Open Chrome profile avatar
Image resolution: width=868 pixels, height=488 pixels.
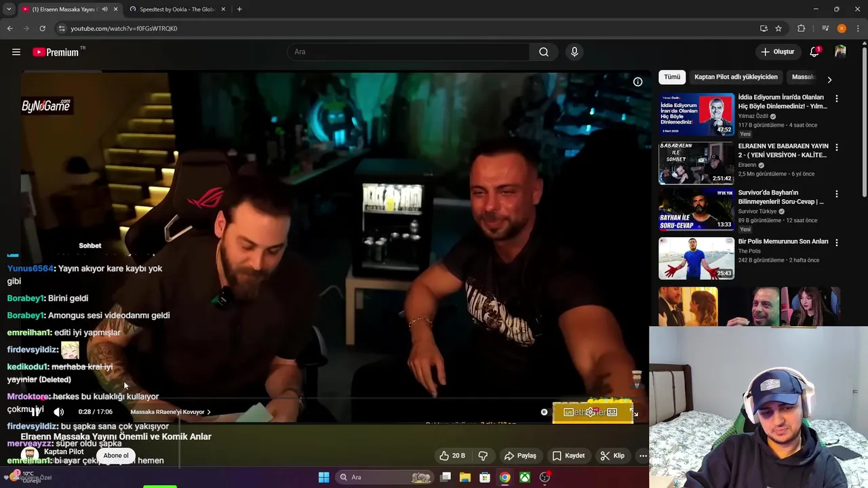coord(842,28)
